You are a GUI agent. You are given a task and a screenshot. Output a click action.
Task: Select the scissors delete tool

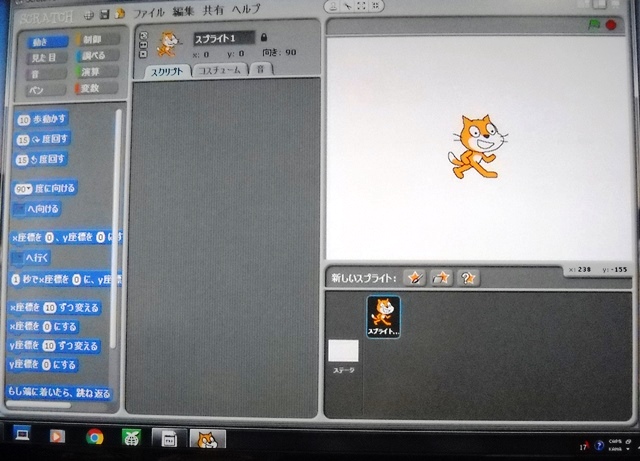coord(347,6)
